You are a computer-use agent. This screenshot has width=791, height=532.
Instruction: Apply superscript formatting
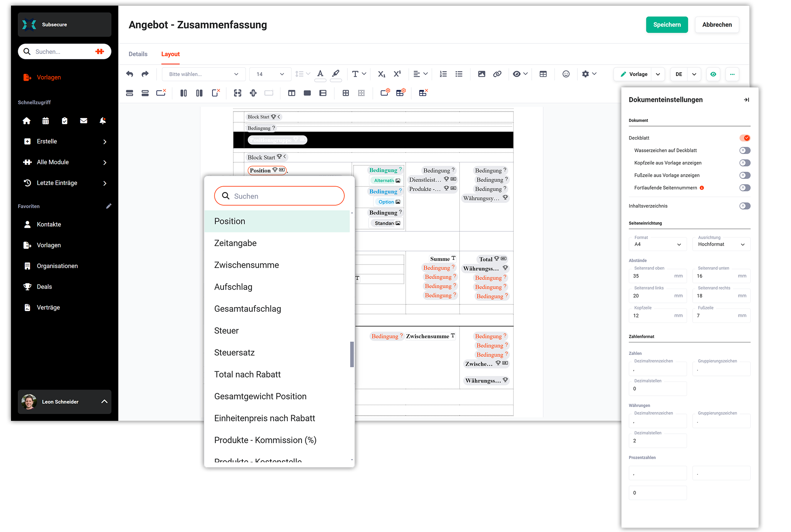[x=397, y=74]
